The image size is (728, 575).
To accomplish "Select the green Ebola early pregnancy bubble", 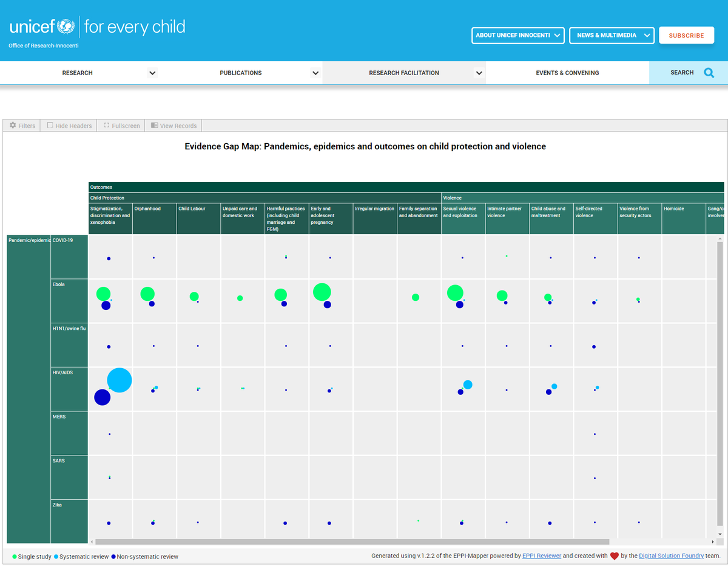I will 322,292.
